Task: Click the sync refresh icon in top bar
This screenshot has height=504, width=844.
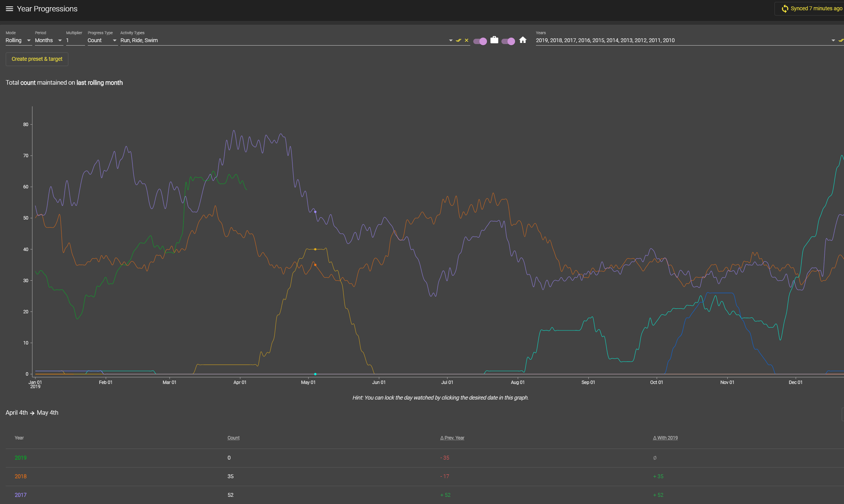Action: (785, 8)
